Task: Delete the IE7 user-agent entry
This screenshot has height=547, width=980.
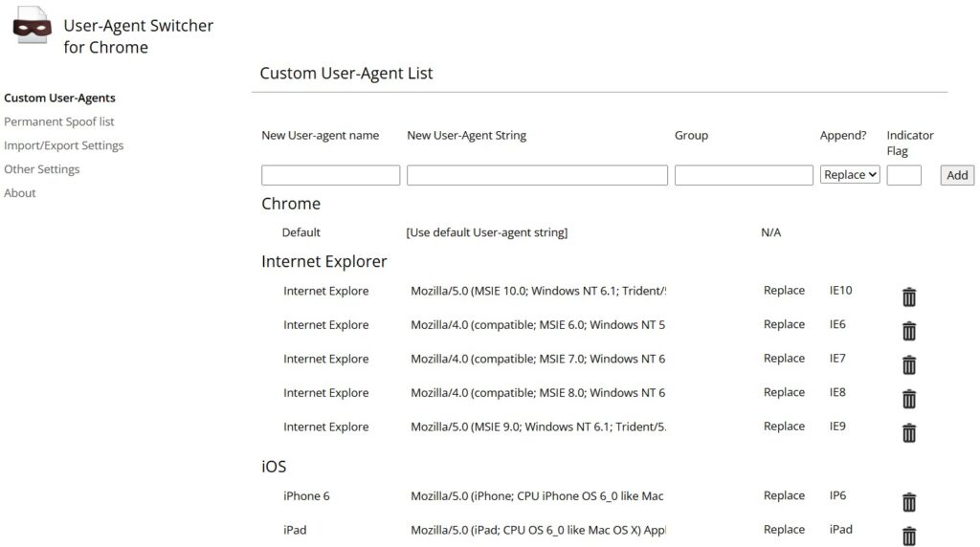Action: point(909,364)
